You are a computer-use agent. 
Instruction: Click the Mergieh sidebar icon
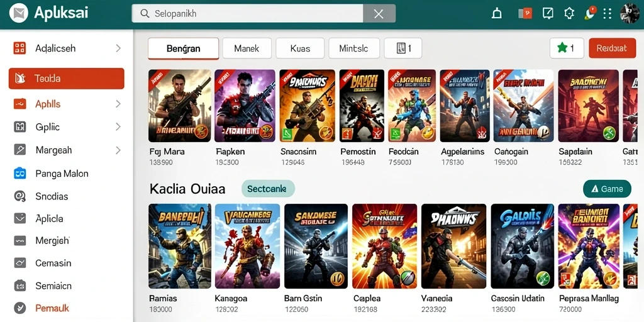pos(19,240)
